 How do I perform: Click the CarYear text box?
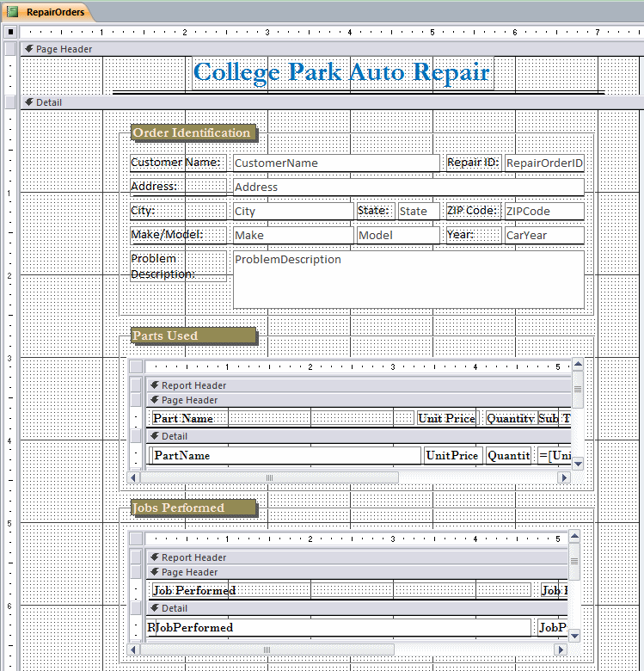(x=544, y=235)
